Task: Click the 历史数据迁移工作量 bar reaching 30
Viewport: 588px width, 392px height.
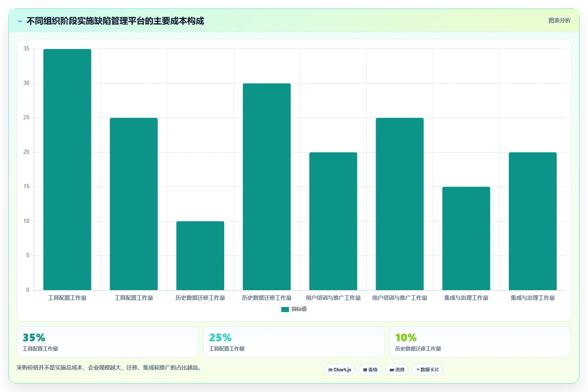Action: pos(267,187)
